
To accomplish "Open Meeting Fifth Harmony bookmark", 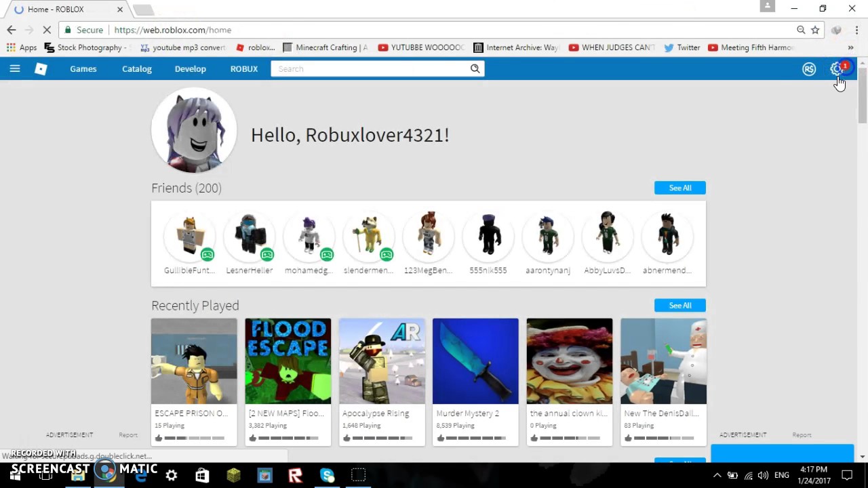I will click(751, 47).
